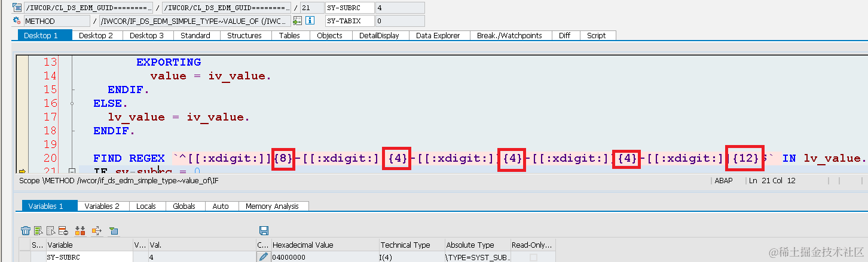Open the Break./Watchpoints tab

click(x=509, y=35)
